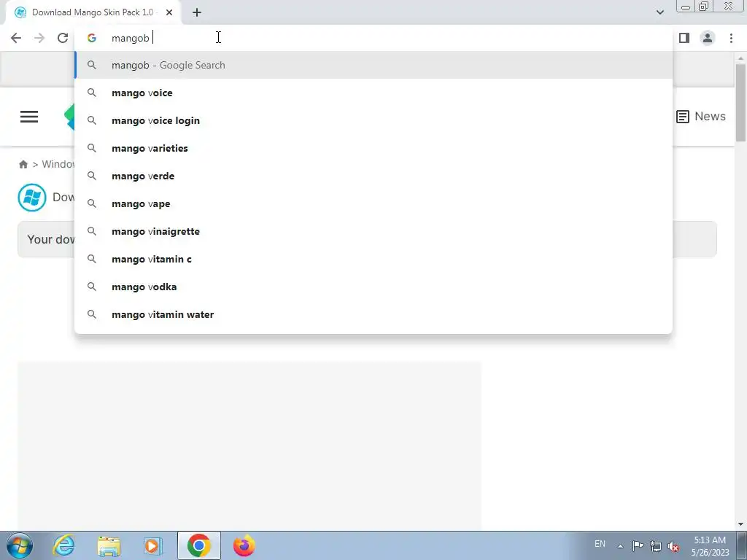The height and width of the screenshot is (560, 747).
Task: Open the Windows Start button
Action: click(x=20, y=545)
